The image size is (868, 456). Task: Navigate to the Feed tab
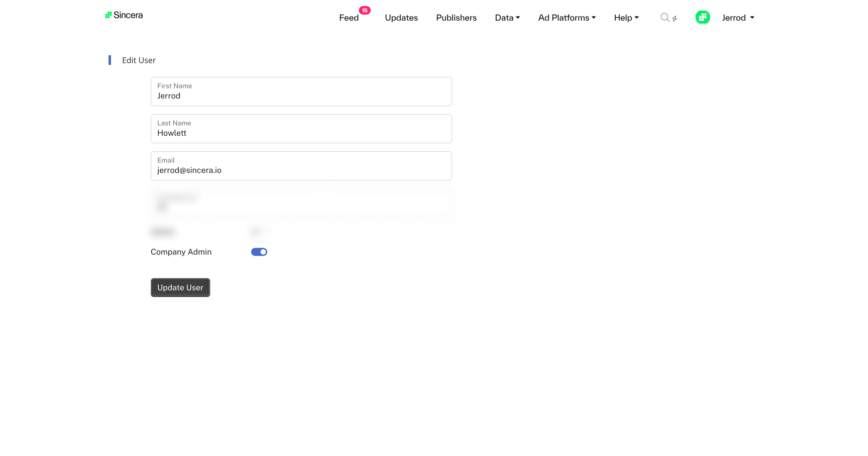tap(349, 18)
